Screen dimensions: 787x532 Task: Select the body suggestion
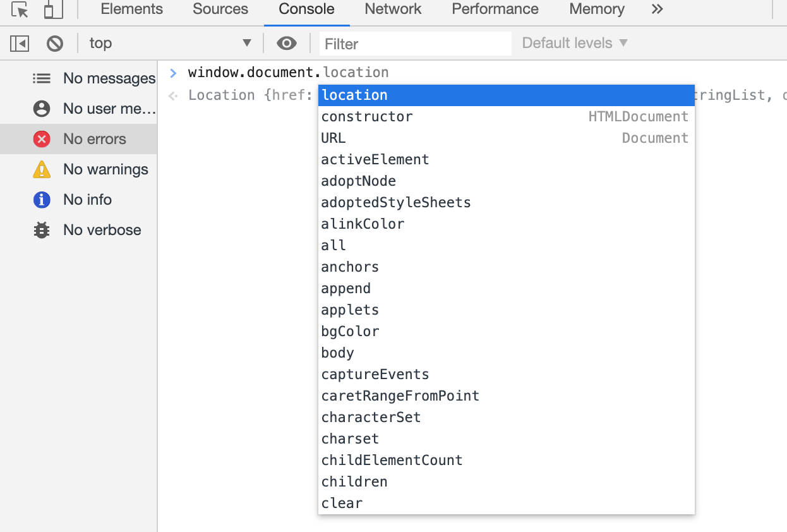tap(507, 353)
